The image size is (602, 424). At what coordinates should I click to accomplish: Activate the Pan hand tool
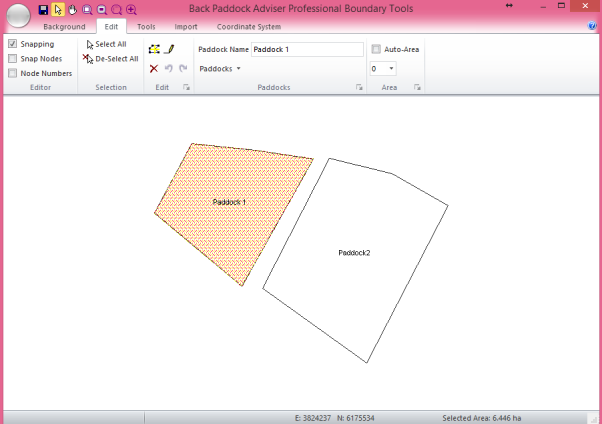coord(72,9)
